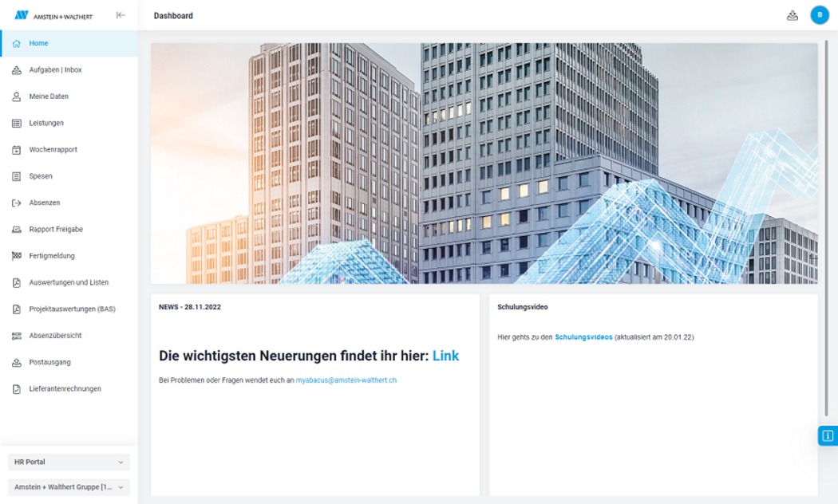Click the Amstein + Walthert logo
This screenshot has width=838, height=504.
(x=53, y=15)
